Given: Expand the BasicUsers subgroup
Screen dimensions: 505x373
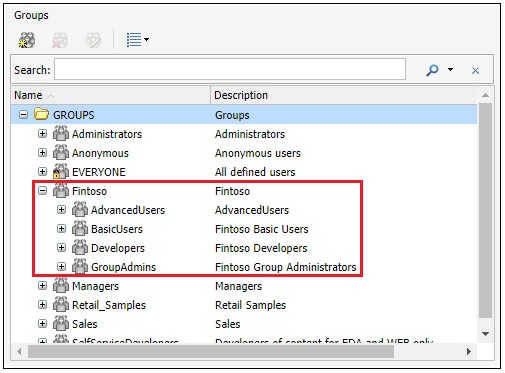Looking at the screenshot, I should [61, 229].
